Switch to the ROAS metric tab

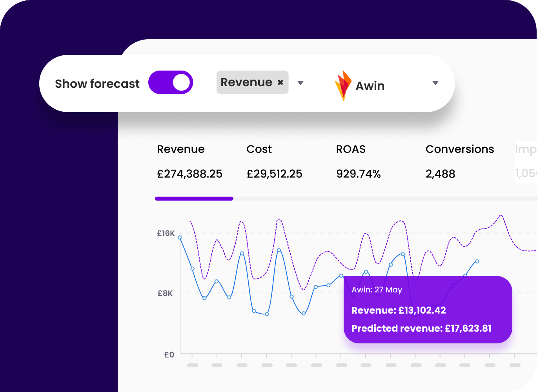351,149
